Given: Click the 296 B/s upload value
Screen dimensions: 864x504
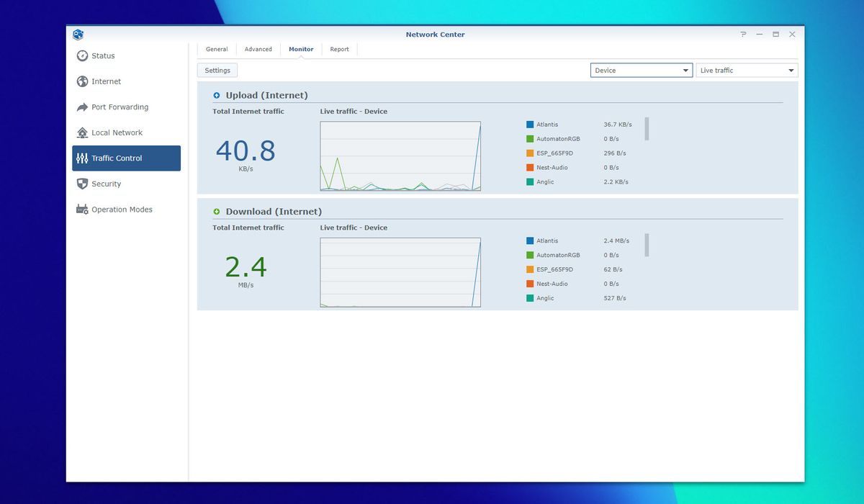Looking at the screenshot, I should 615,153.
